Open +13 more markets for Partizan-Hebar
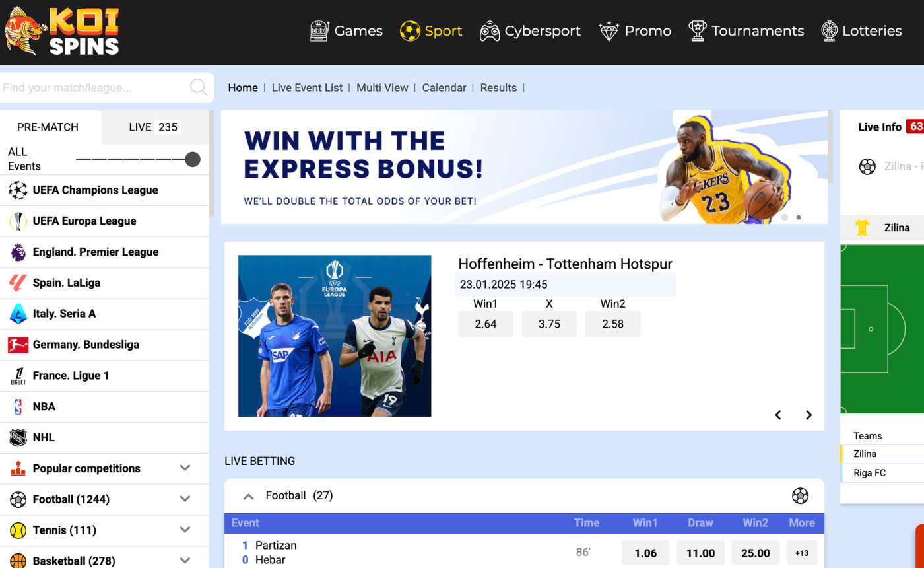 pos(802,553)
